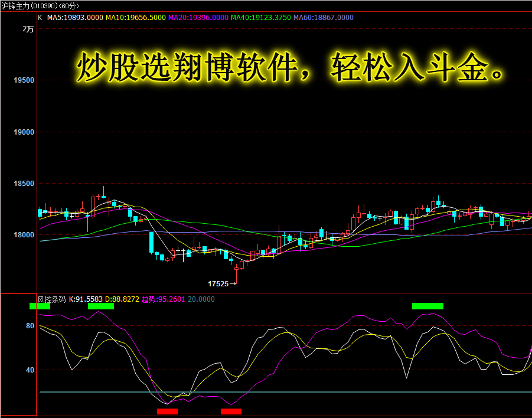Select the K indicator label in main chart

[40, 18]
